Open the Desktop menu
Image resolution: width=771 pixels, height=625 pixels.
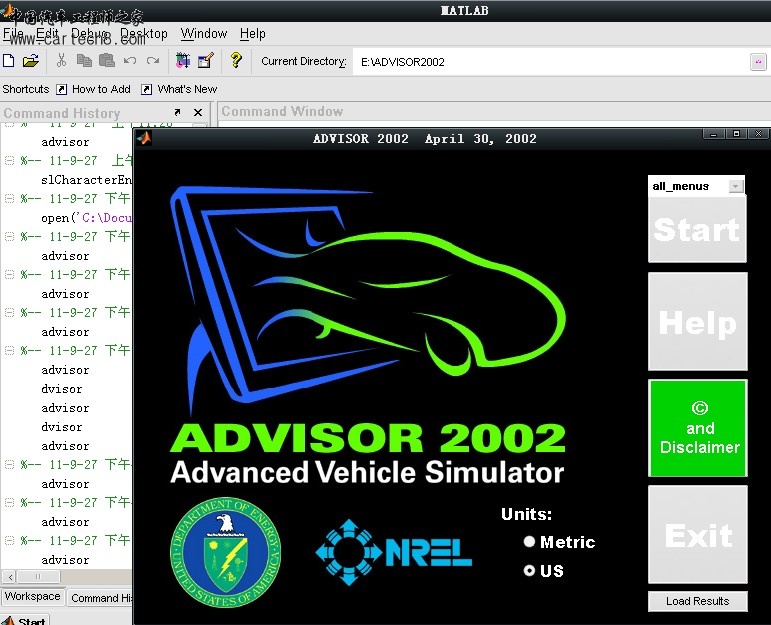coord(144,33)
